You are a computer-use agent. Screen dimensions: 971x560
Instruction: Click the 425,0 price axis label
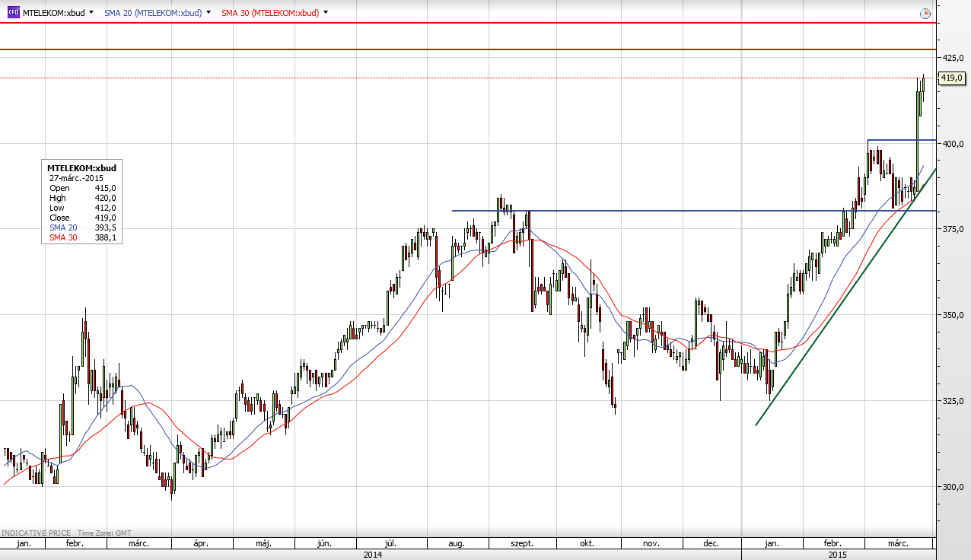[x=953, y=58]
